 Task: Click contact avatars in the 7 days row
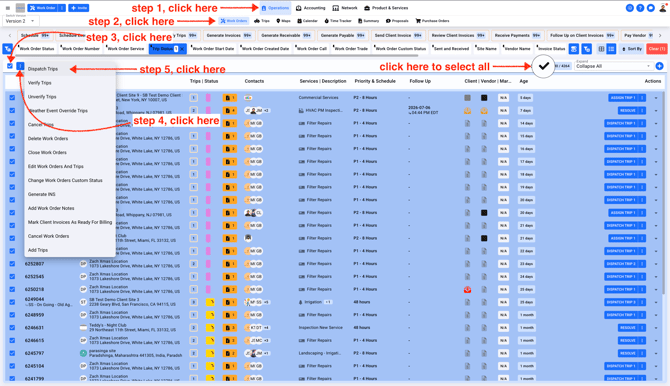click(256, 111)
